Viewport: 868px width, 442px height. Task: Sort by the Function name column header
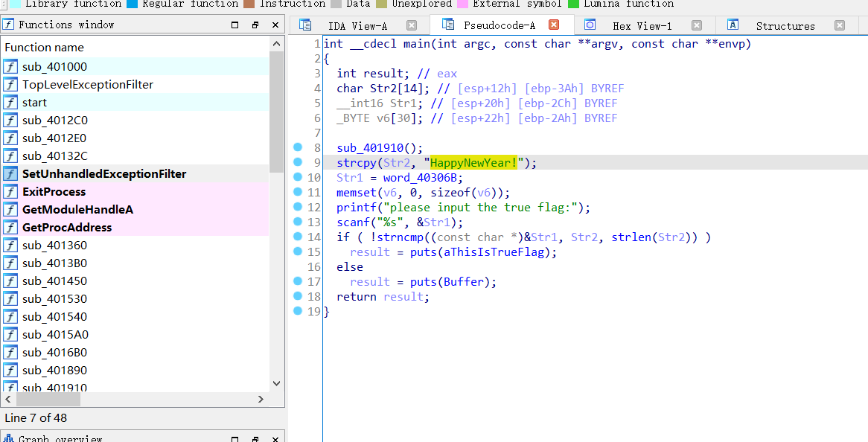pyautogui.click(x=45, y=48)
